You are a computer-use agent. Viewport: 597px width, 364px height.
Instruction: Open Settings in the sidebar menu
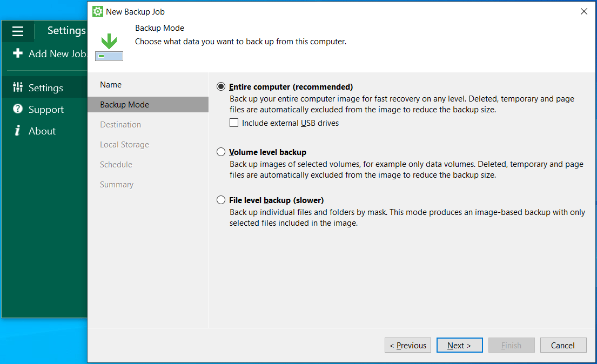pyautogui.click(x=44, y=87)
